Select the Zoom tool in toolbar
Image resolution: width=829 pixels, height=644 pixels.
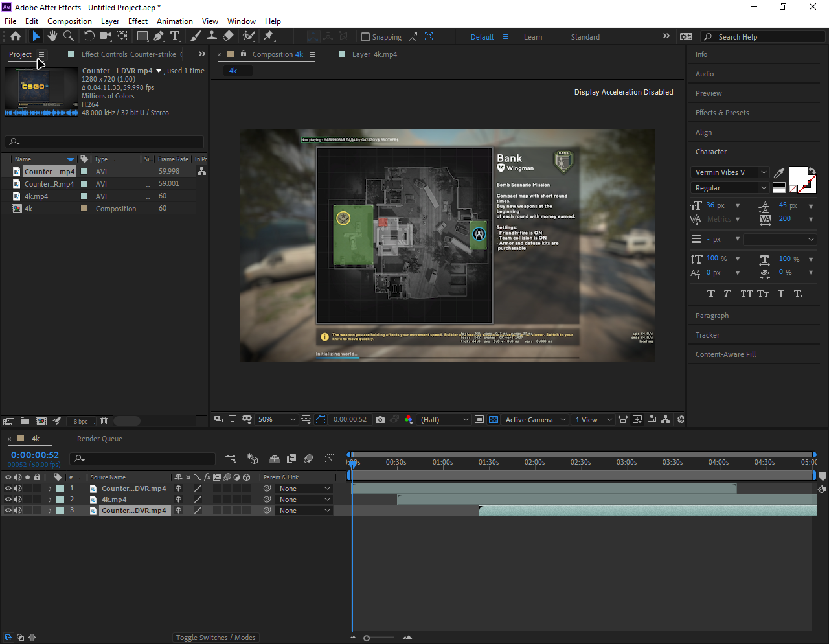[x=68, y=36]
